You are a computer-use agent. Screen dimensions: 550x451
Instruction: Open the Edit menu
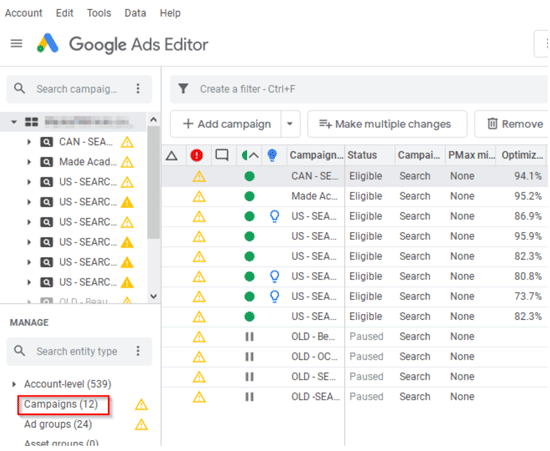point(65,13)
